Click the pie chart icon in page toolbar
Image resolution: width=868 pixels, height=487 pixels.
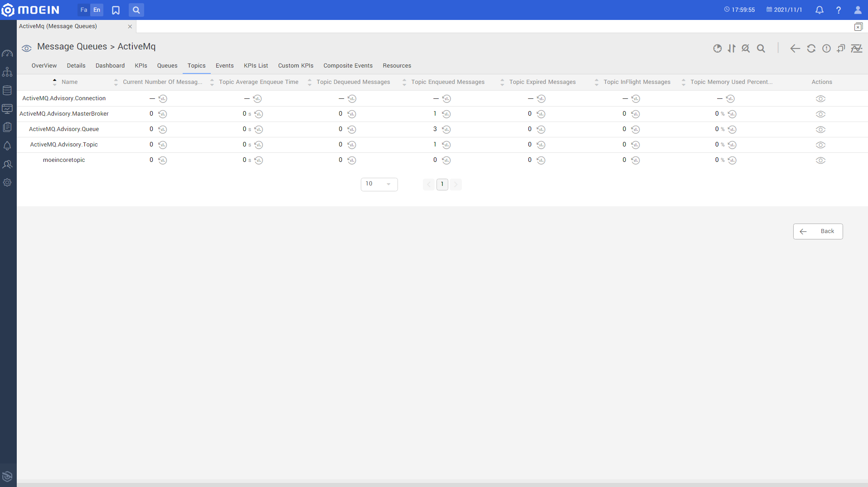point(717,49)
